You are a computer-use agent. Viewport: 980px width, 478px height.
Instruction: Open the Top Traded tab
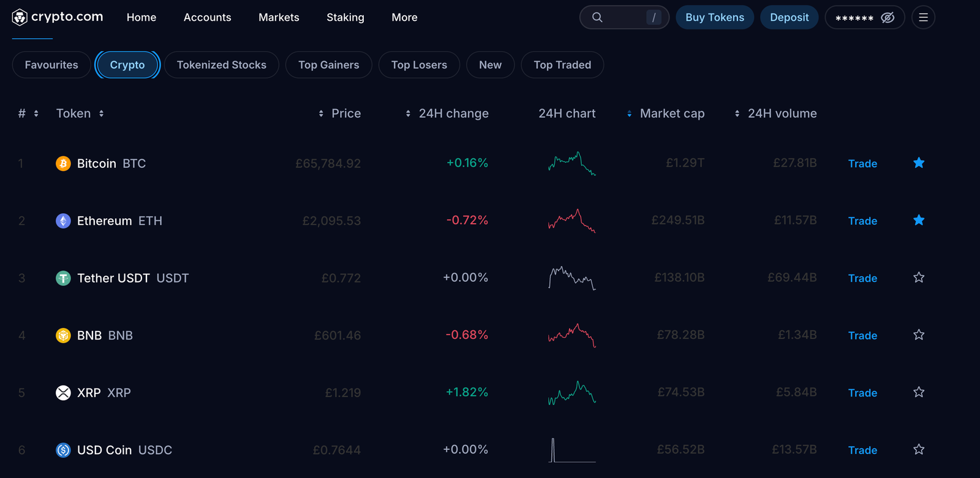coord(562,65)
